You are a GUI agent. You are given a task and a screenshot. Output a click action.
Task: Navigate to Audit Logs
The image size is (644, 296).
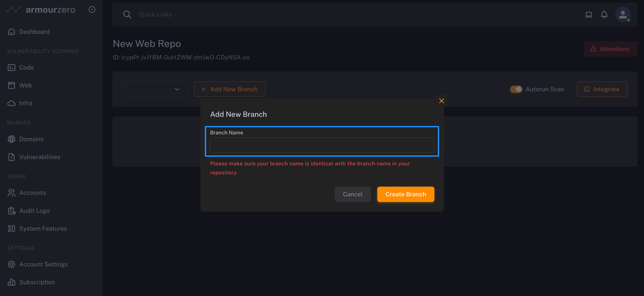(34, 211)
